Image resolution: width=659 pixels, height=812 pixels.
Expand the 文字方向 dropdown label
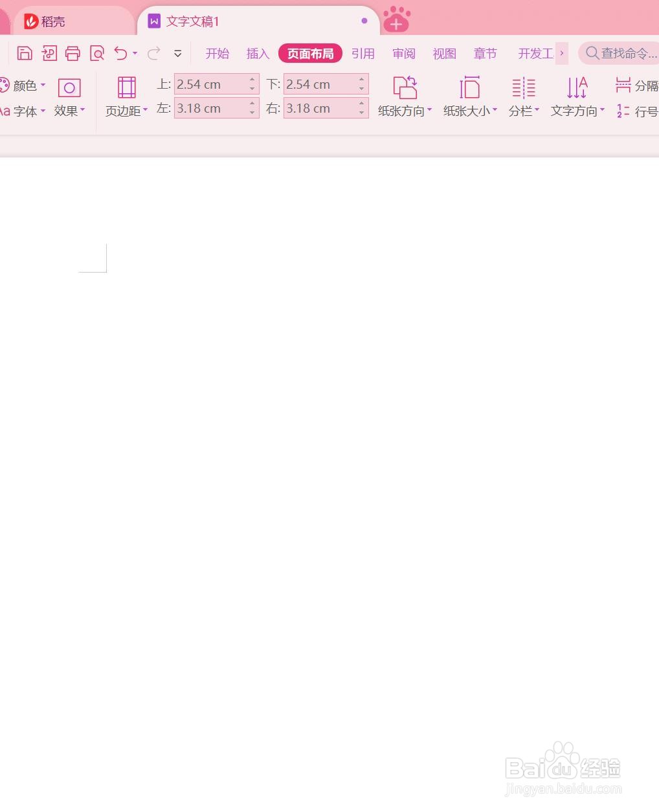coord(578,111)
